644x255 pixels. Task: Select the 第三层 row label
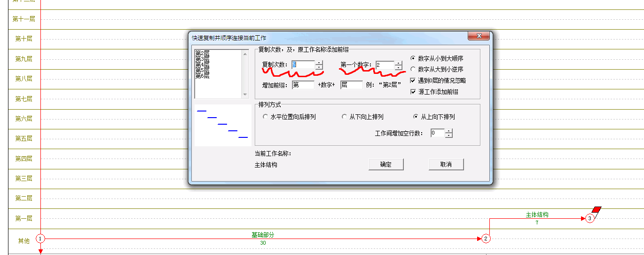coord(24,178)
